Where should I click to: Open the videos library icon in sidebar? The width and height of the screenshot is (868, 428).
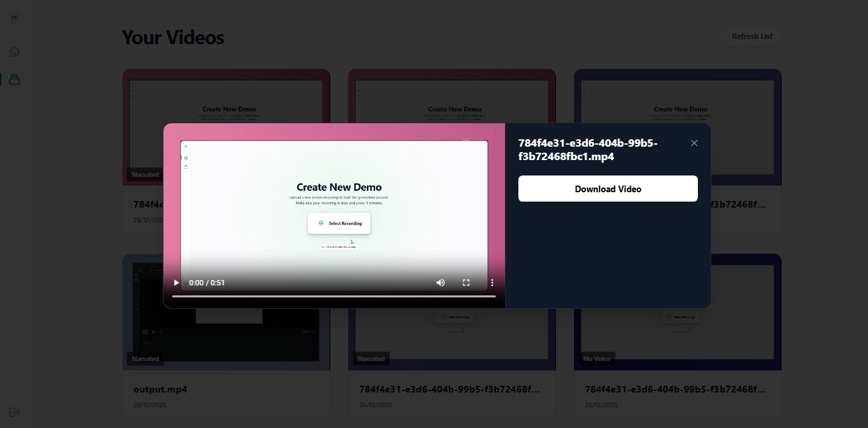[14, 80]
